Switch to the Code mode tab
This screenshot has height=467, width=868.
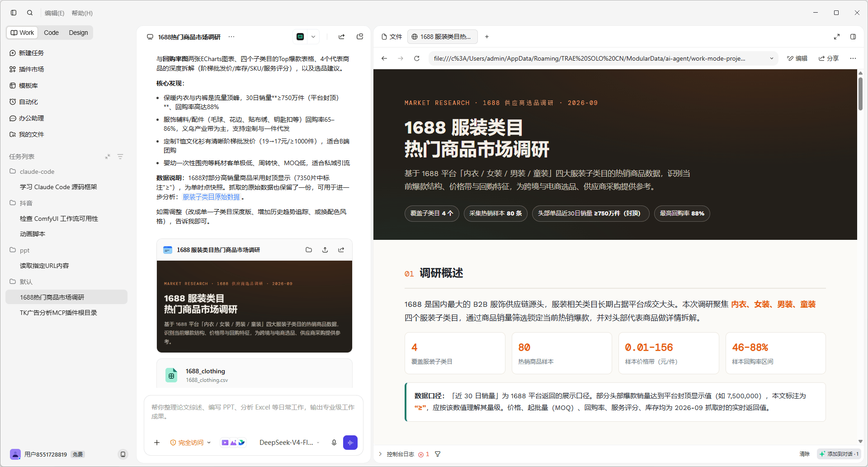[51, 33]
